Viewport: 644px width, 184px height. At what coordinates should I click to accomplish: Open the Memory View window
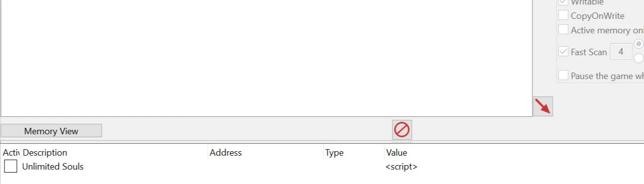pos(51,131)
